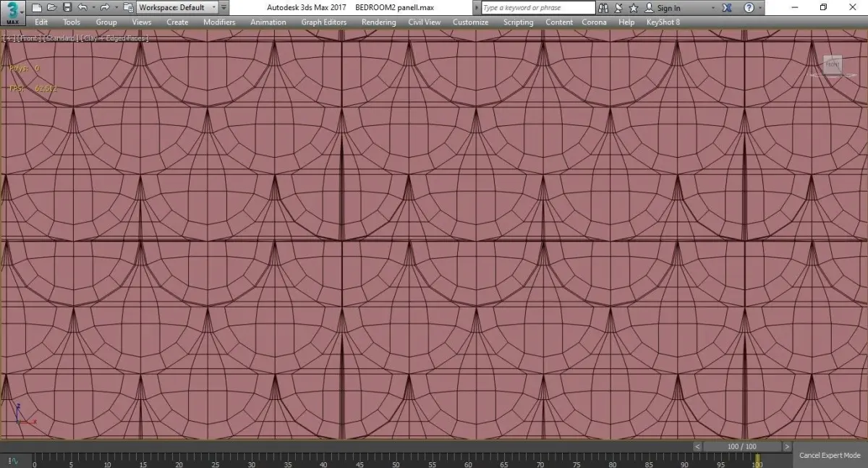Open the mini curve editor icon
This screenshot has width=868, height=468.
pyautogui.click(x=14, y=461)
